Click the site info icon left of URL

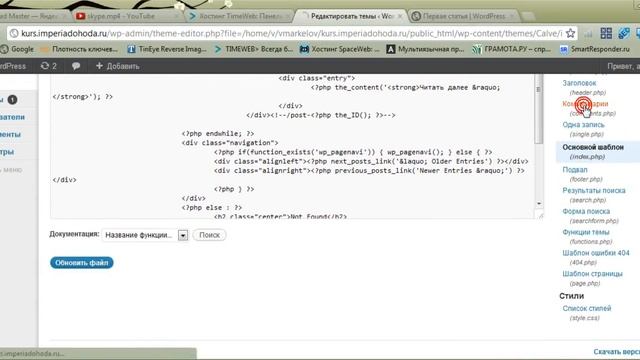[13, 33]
